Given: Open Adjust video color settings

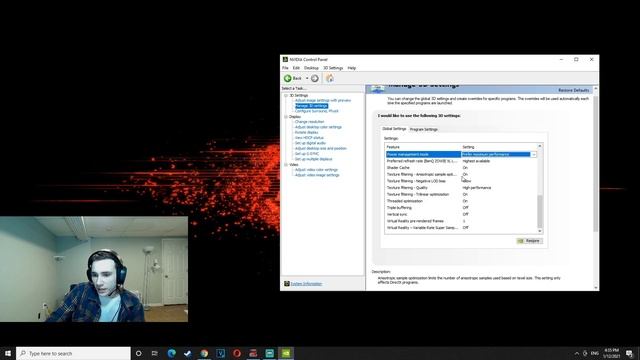Looking at the screenshot, I should click(x=316, y=170).
